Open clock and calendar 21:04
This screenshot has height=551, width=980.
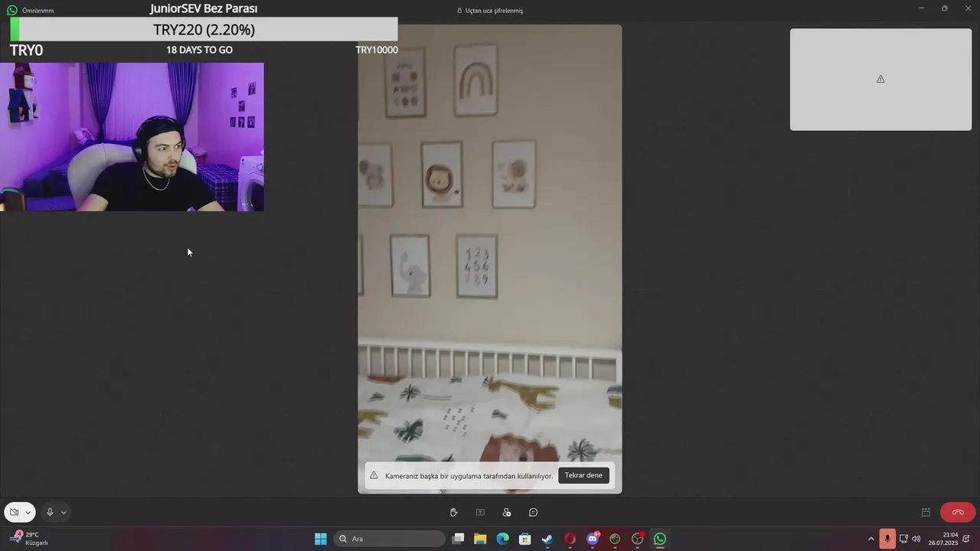[x=943, y=539]
